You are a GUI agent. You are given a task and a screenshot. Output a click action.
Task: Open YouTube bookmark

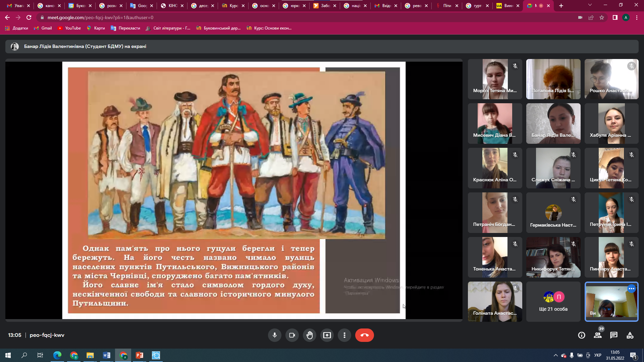tap(69, 28)
